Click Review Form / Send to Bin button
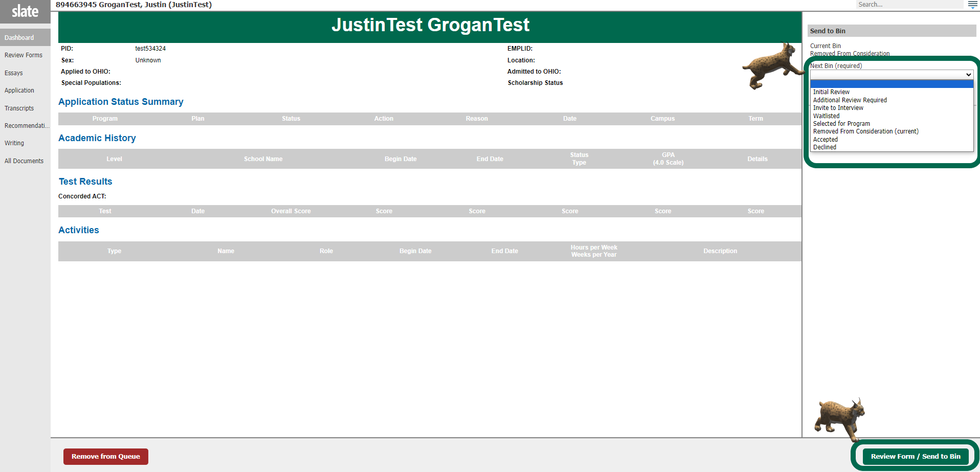The width and height of the screenshot is (980, 472). click(x=916, y=457)
